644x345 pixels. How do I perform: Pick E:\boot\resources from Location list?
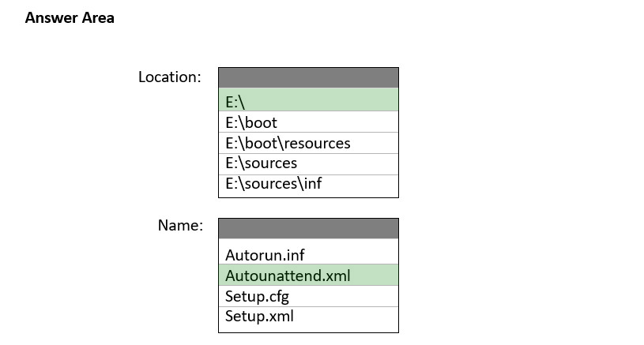[308, 143]
